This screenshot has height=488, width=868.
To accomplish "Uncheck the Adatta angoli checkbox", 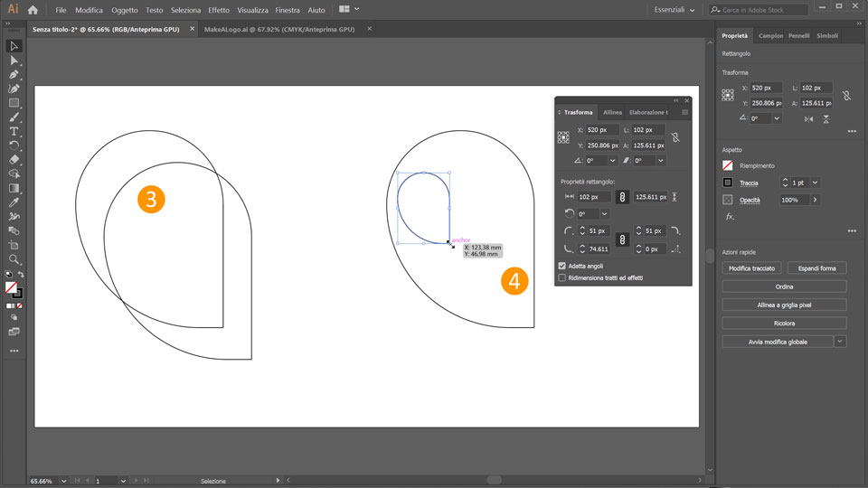I will tap(562, 266).
